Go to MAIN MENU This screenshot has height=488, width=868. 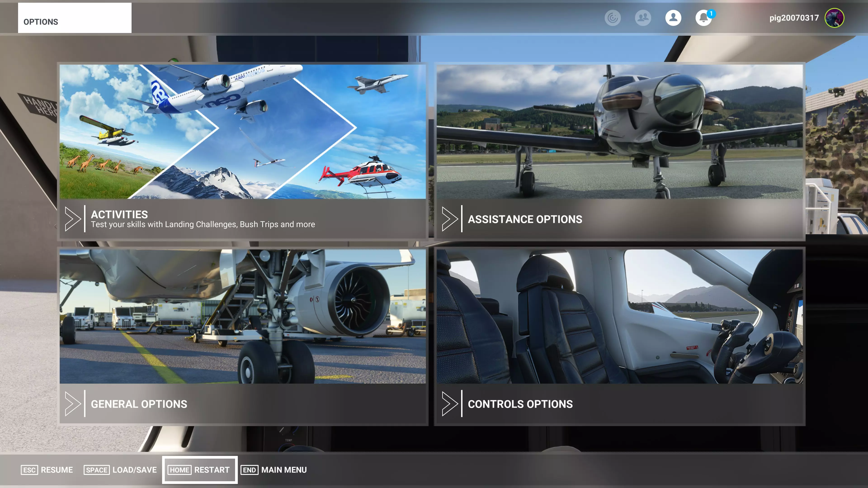(x=284, y=470)
